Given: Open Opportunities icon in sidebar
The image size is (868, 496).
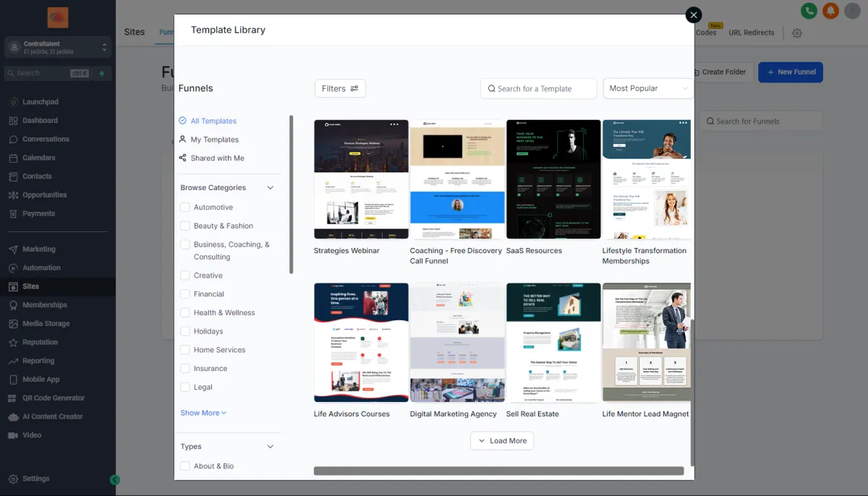Looking at the screenshot, I should click(x=14, y=195).
